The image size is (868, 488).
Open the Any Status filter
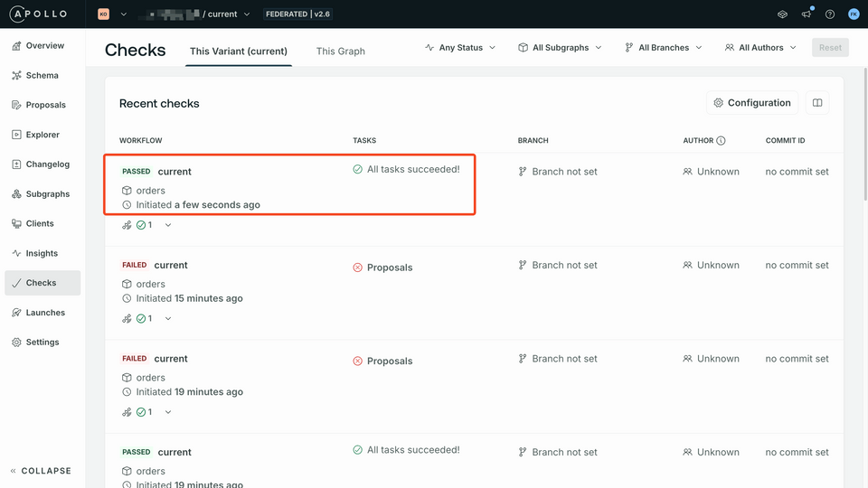coord(460,48)
